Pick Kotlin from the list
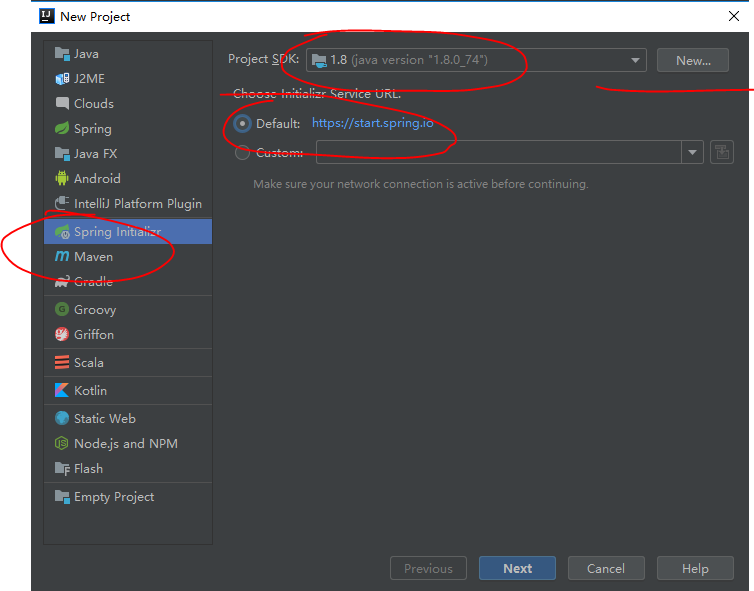The width and height of the screenshot is (754, 591). (x=128, y=390)
